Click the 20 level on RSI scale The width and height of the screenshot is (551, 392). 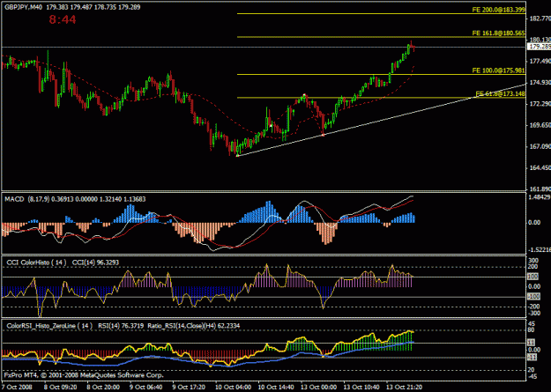[531, 369]
